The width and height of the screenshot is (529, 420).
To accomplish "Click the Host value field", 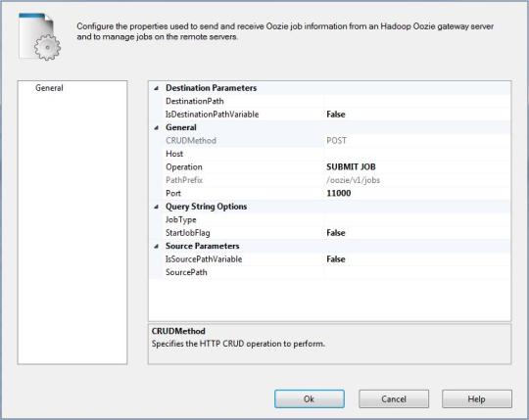I will click(x=417, y=154).
